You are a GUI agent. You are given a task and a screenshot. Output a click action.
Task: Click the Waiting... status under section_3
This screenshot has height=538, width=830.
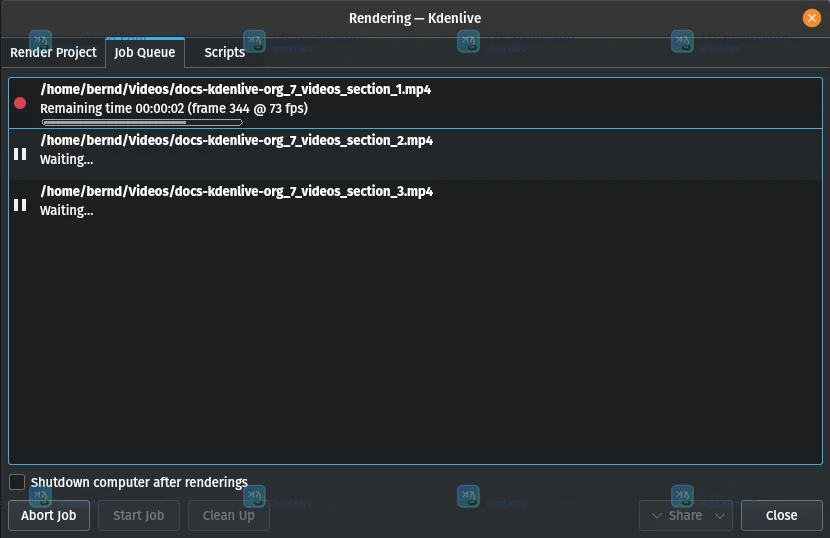[x=67, y=210]
